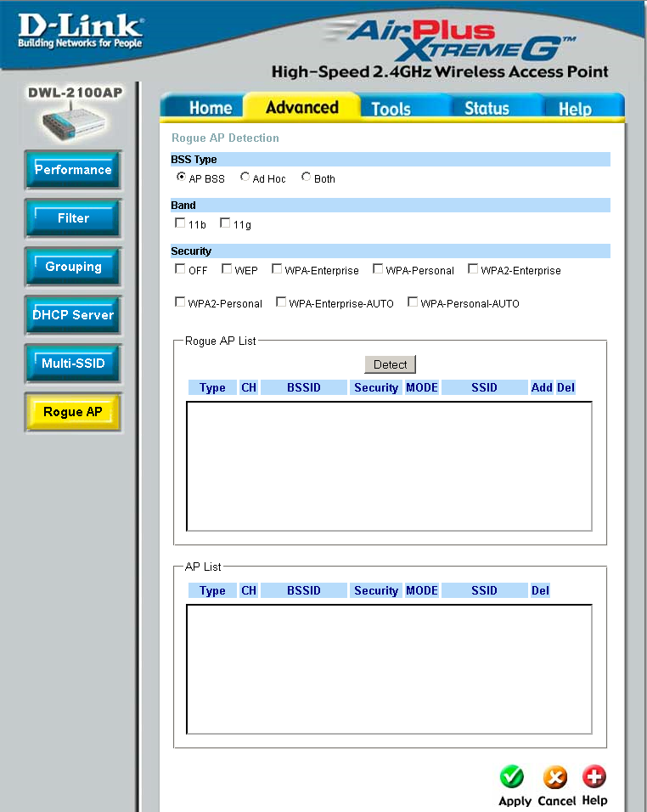This screenshot has width=647, height=812.
Task: Check the WPA2-Personal checkbox
Action: coord(180,302)
